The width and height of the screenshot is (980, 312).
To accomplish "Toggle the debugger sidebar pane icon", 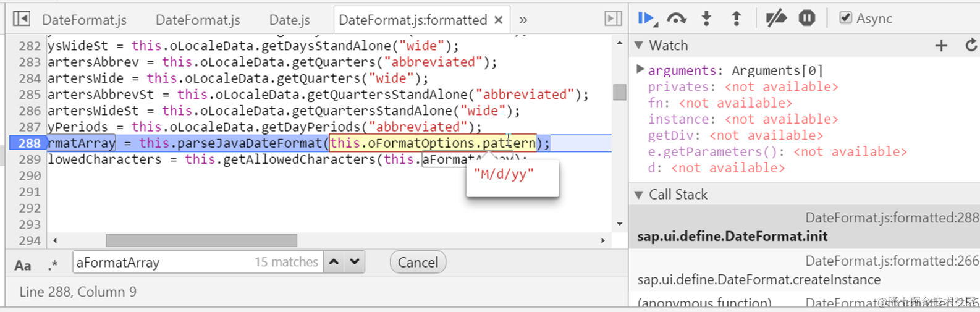I will [613, 19].
